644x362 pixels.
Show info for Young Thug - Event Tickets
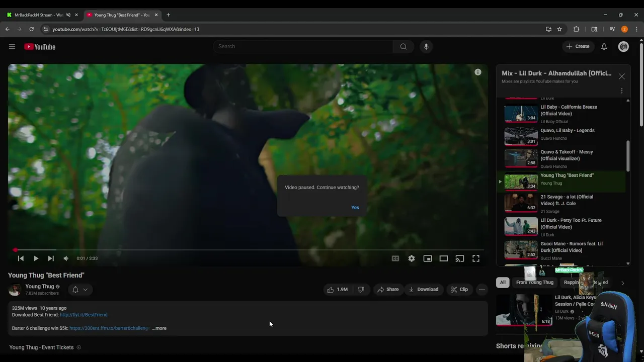(78, 347)
